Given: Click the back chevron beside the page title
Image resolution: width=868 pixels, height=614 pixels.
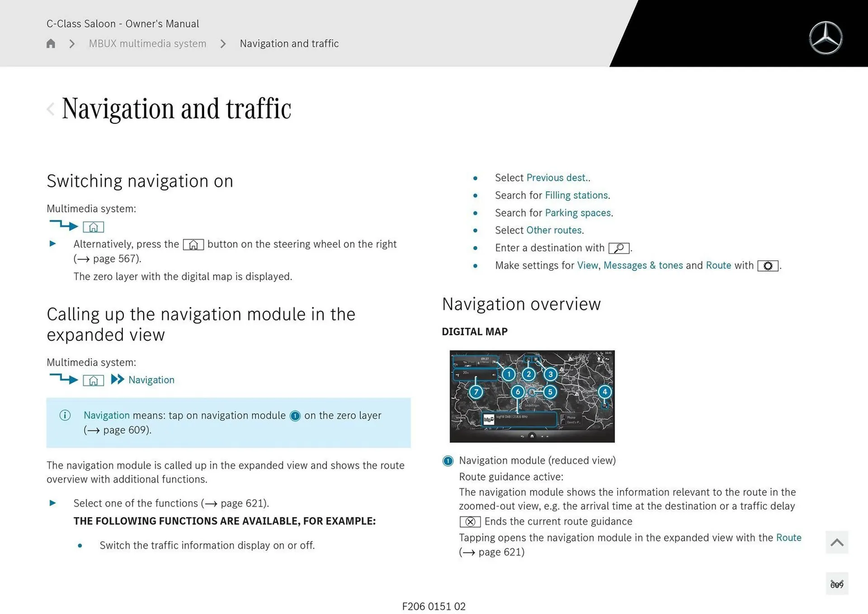Looking at the screenshot, I should (50, 109).
